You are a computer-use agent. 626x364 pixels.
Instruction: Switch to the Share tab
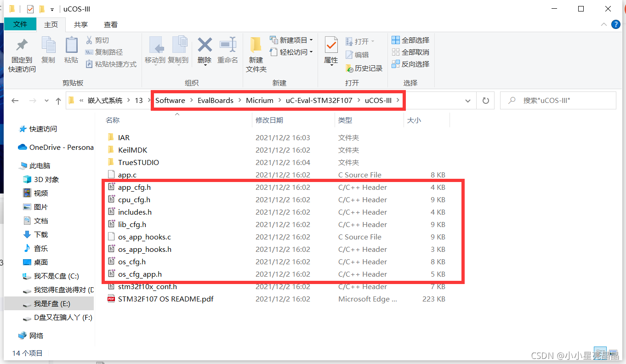click(x=81, y=25)
